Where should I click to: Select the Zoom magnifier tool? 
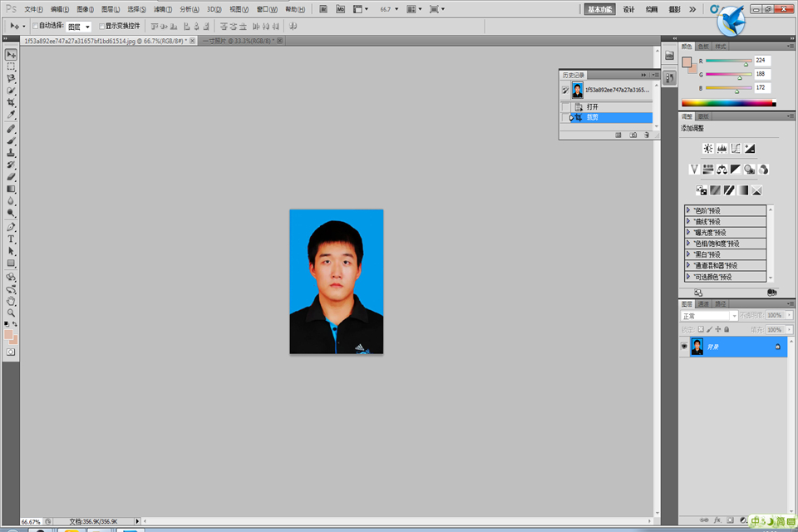(11, 313)
